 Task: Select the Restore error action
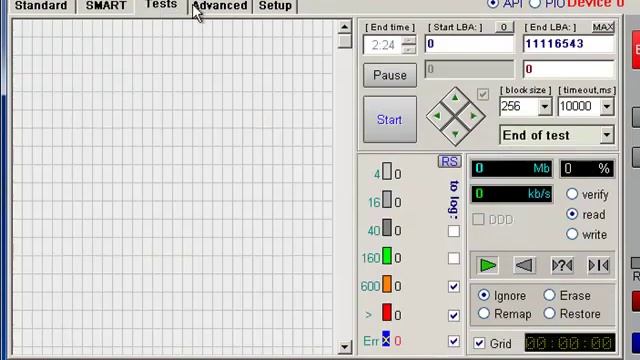click(549, 313)
